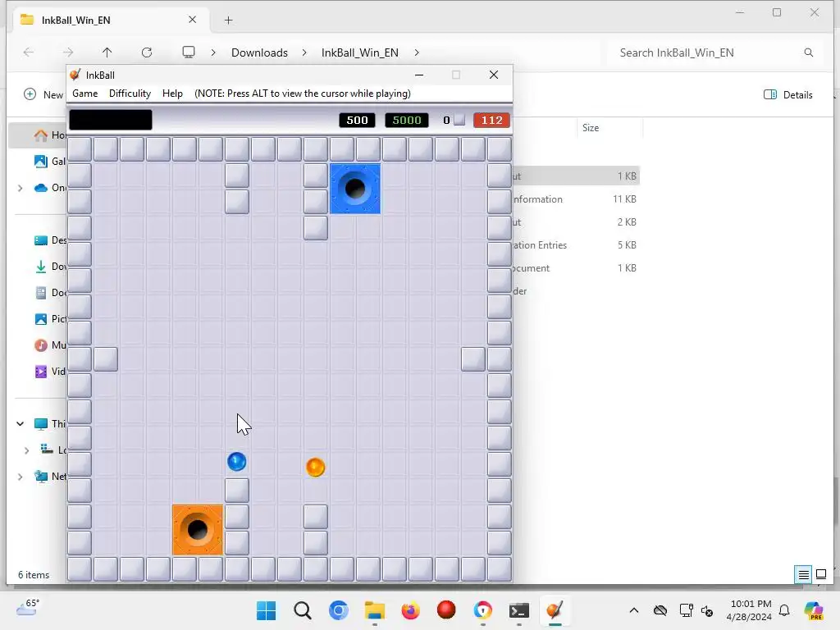Expand the OneDrive tree node
Viewport: 840px width, 630px height.
pos(21,188)
